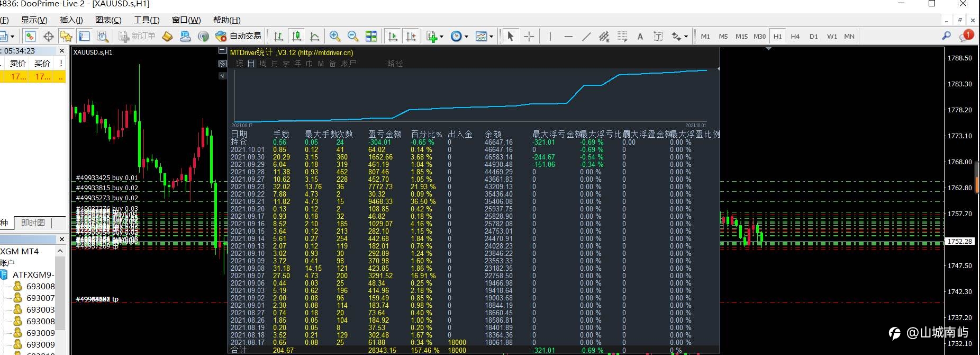
Task: Select the crosshair tool
Action: pyautogui.click(x=529, y=36)
